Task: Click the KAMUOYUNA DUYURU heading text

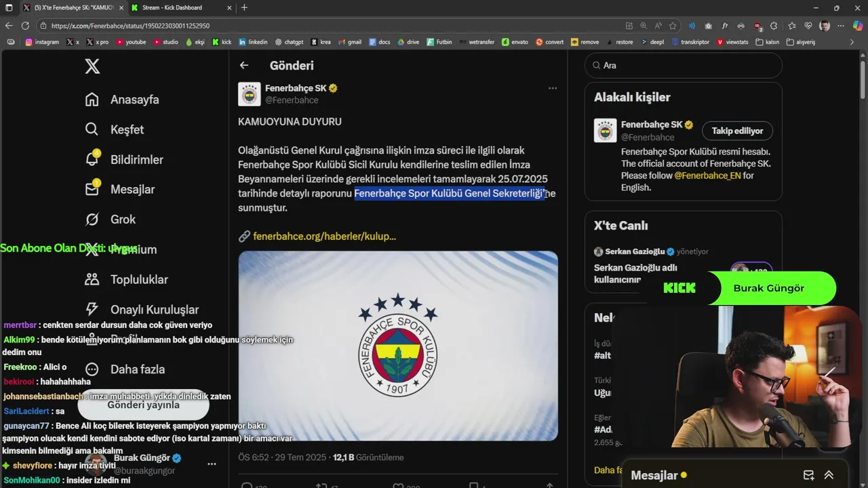Action: coord(290,122)
